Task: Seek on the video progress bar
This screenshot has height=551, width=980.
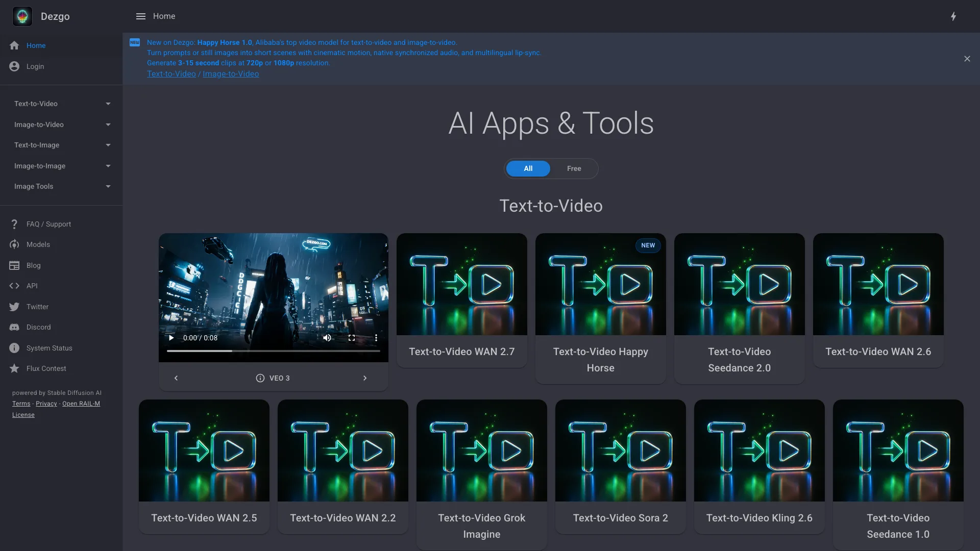Action: [274, 351]
